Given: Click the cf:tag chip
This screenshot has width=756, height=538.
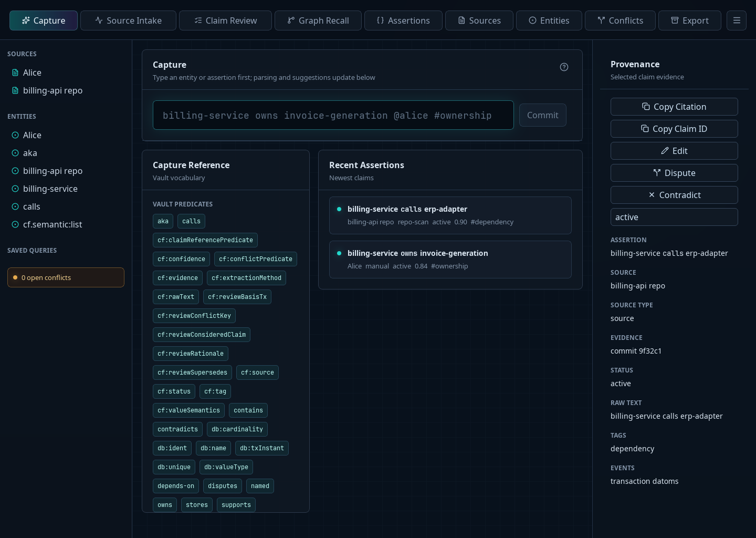Looking at the screenshot, I should pyautogui.click(x=215, y=391).
